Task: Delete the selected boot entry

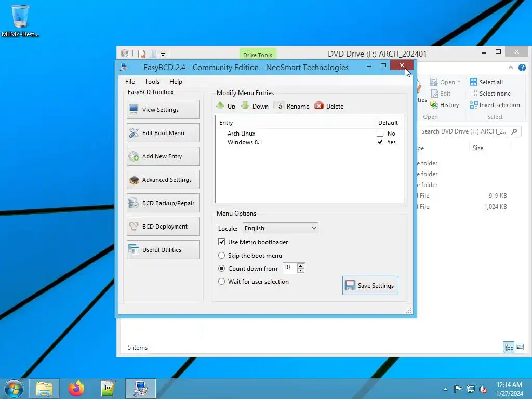Action: [x=329, y=106]
